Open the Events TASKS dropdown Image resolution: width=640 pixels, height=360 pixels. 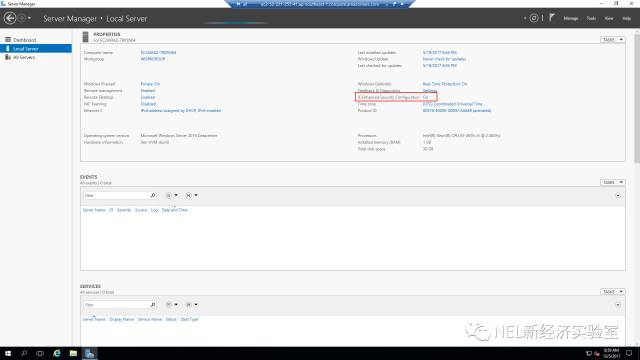[612, 182]
